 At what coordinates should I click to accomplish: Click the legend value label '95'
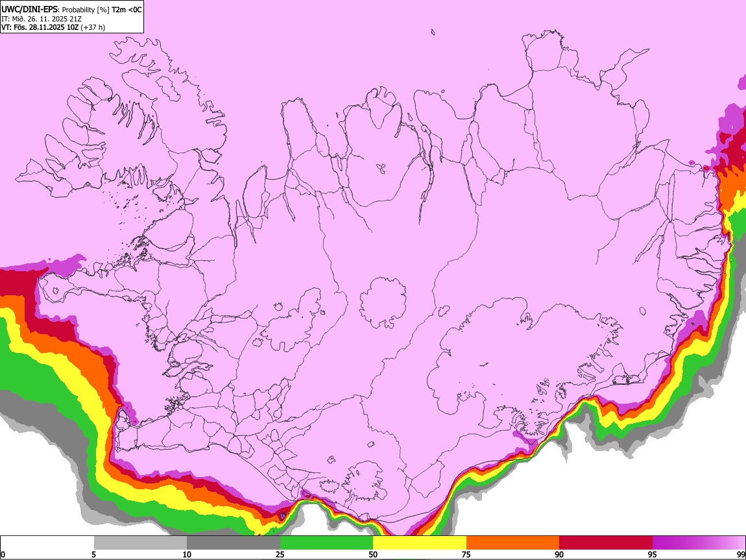[653, 554]
